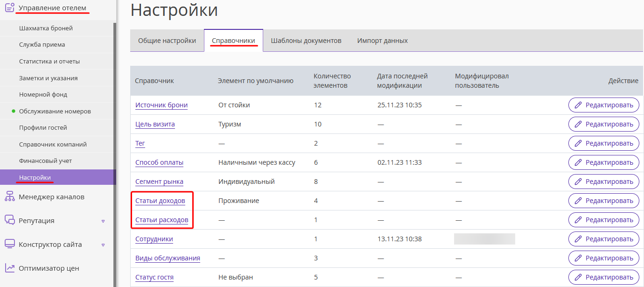Click pencil icon in Тег row

(578, 143)
